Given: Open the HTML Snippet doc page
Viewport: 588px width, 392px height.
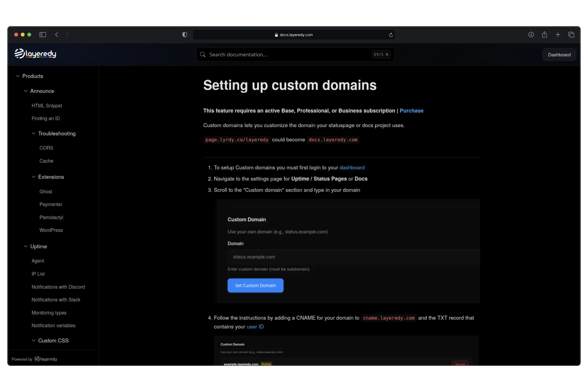Looking at the screenshot, I should coord(47,106).
